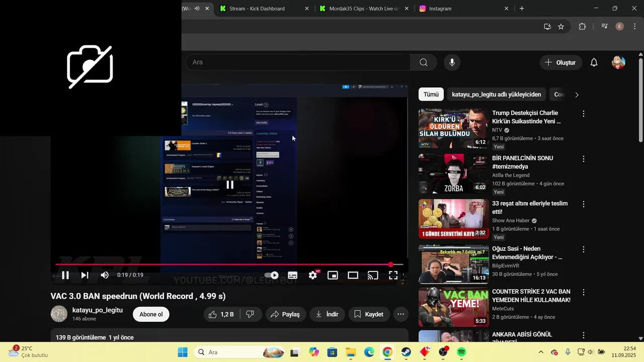644x362 pixels.
Task: Dislike the video
Action: coord(250,314)
